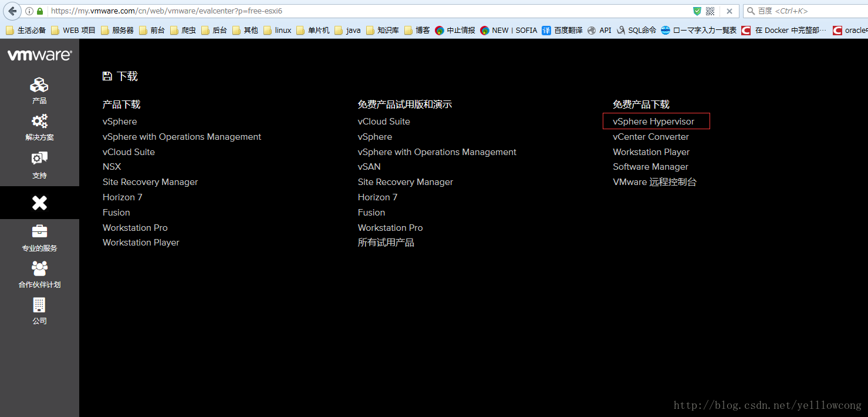This screenshot has width=868, height=417.
Task: Click the green shield icon in address bar
Action: tap(697, 11)
